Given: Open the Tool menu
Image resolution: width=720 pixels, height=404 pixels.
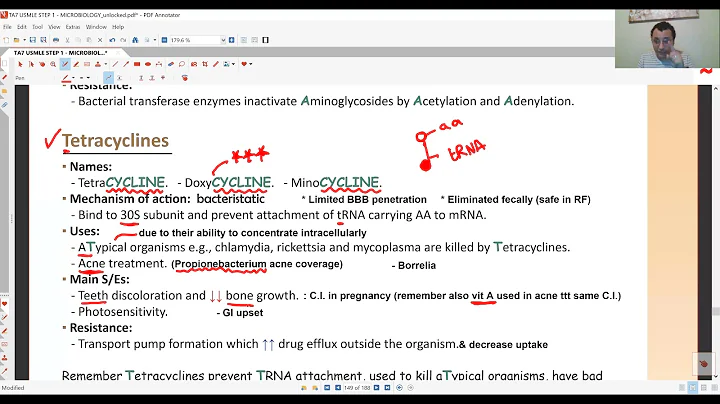Looking at the screenshot, I should point(38,27).
